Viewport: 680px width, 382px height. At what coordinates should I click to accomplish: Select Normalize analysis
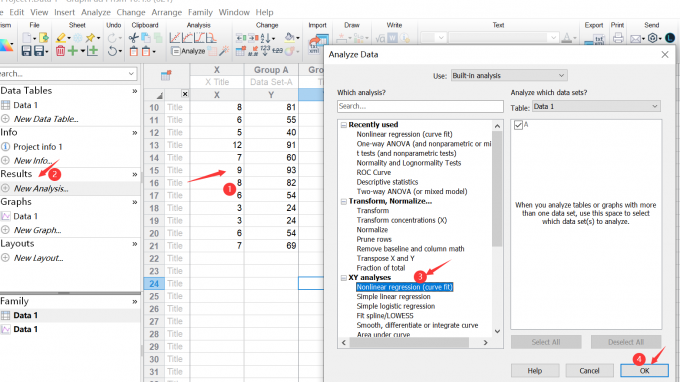[x=372, y=230]
